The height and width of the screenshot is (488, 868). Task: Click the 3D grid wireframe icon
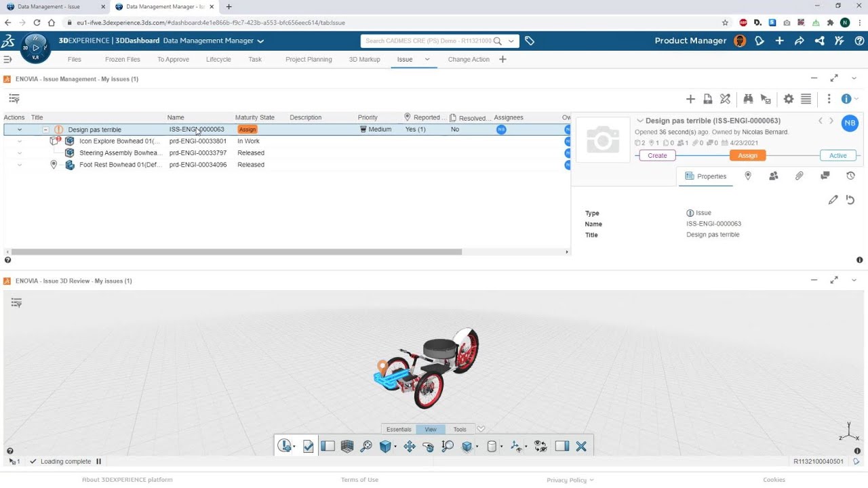click(x=347, y=446)
